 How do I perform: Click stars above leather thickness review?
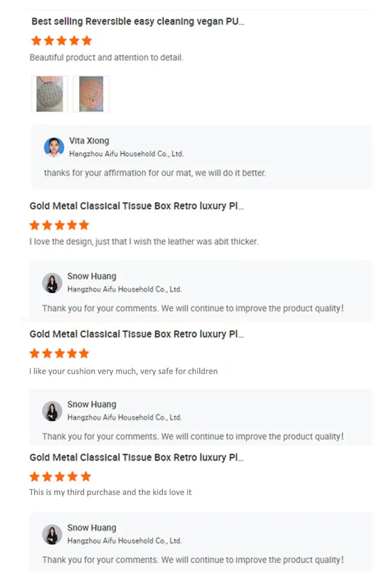[x=59, y=225]
